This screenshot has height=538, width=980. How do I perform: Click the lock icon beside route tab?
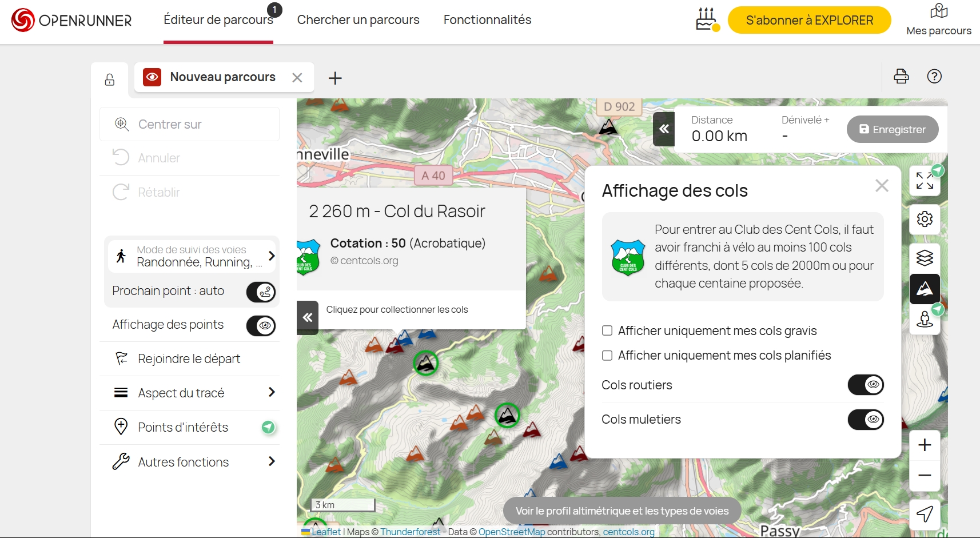tap(110, 79)
